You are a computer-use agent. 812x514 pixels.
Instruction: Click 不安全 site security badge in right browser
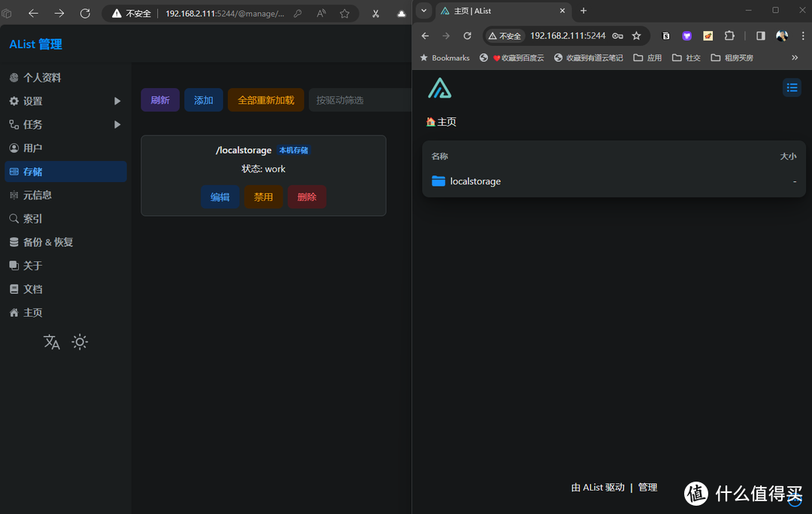pos(505,36)
